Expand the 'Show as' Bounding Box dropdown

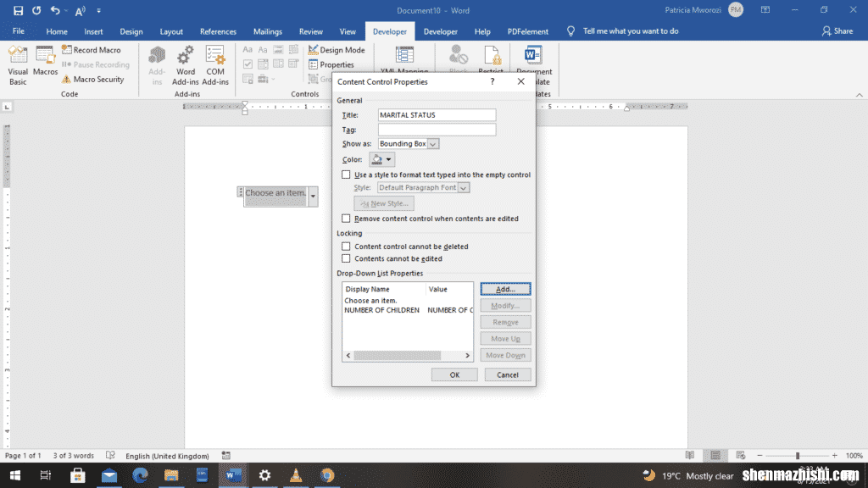coord(433,144)
